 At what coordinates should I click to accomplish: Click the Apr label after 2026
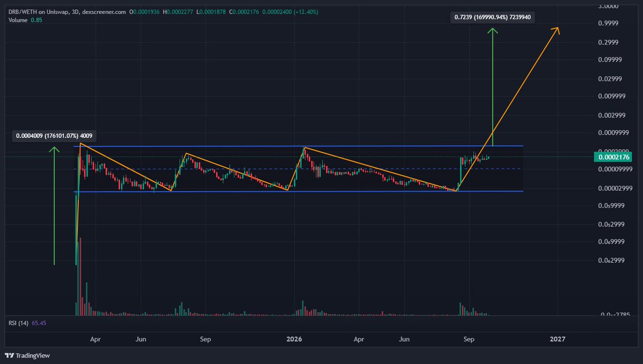point(359,339)
